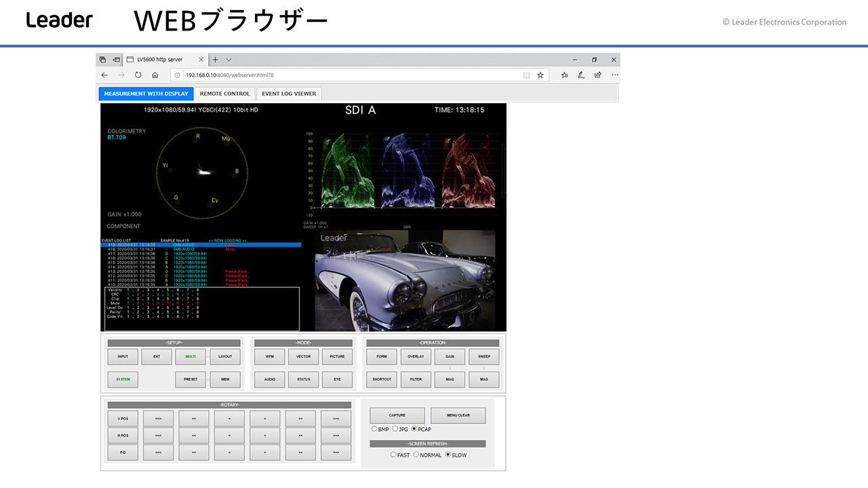868x488 pixels.
Task: Click the VECTOR mode button
Action: pyautogui.click(x=303, y=357)
